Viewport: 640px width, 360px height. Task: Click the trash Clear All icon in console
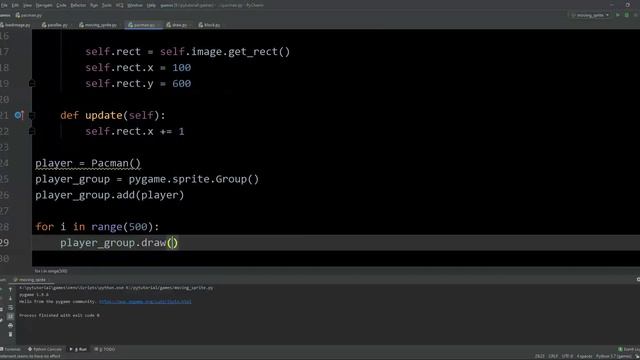(x=10, y=334)
